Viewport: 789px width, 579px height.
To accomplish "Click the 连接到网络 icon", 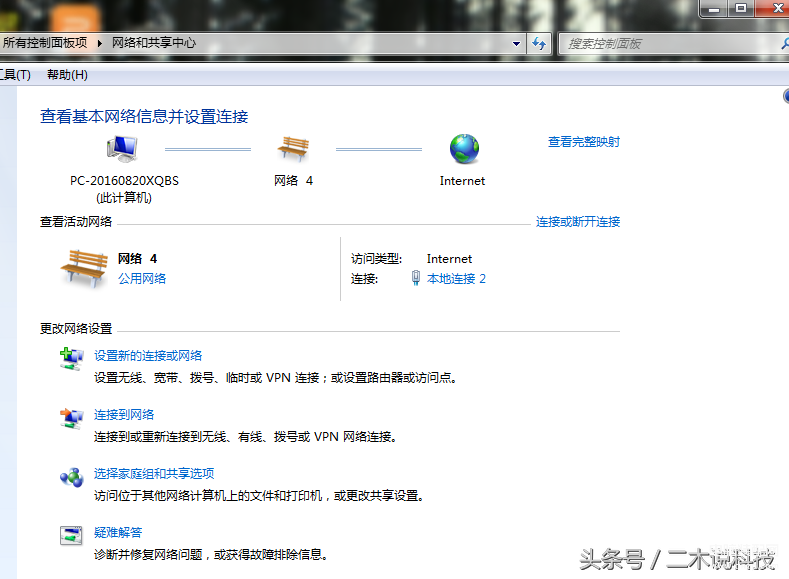I will 71,419.
